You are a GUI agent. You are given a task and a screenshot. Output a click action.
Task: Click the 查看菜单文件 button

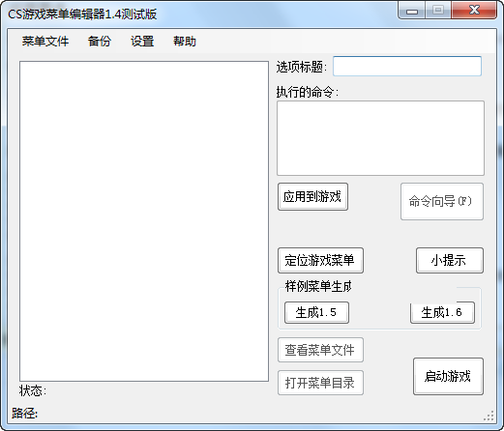320,350
